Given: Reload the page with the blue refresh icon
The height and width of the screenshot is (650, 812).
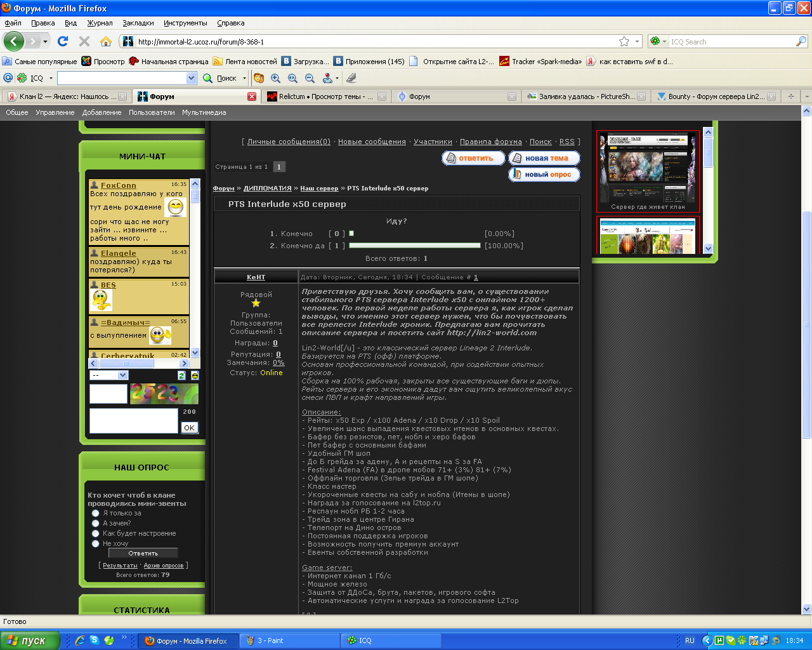Looking at the screenshot, I should click(62, 41).
